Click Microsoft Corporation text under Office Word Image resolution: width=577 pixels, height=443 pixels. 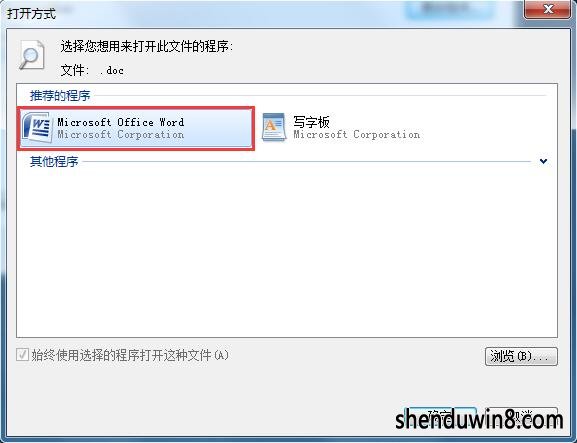(x=121, y=135)
